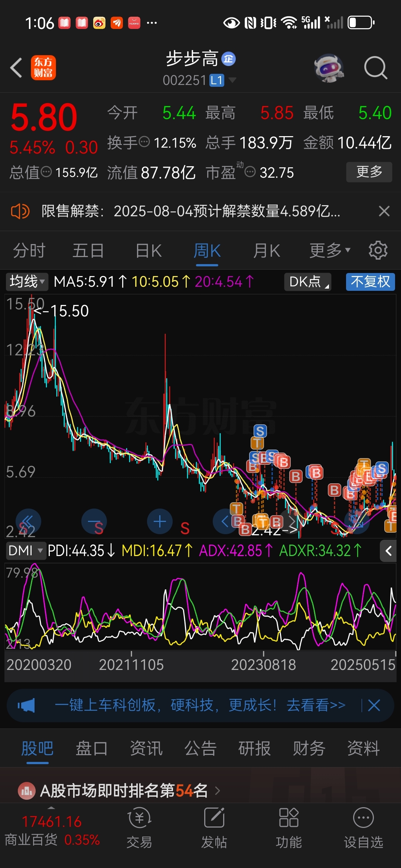The image size is (401, 868).
Task: Tap the blue S sell marker at chart top
Action: tap(260, 431)
